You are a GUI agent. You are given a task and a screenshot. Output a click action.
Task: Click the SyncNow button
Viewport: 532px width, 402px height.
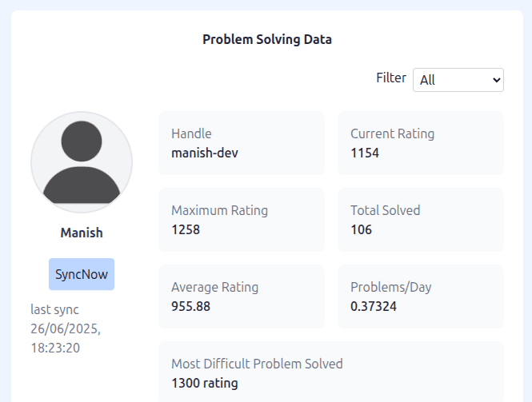[82, 274]
